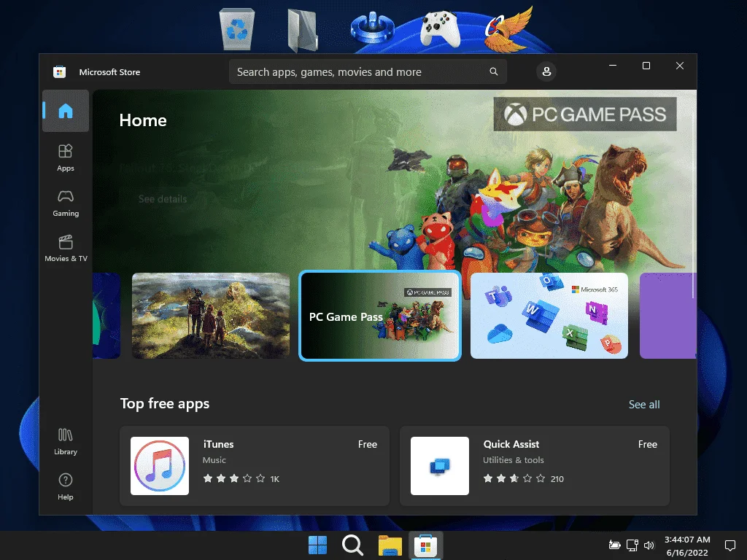Click See all for Top free apps
The width and height of the screenshot is (747, 560).
coord(644,404)
